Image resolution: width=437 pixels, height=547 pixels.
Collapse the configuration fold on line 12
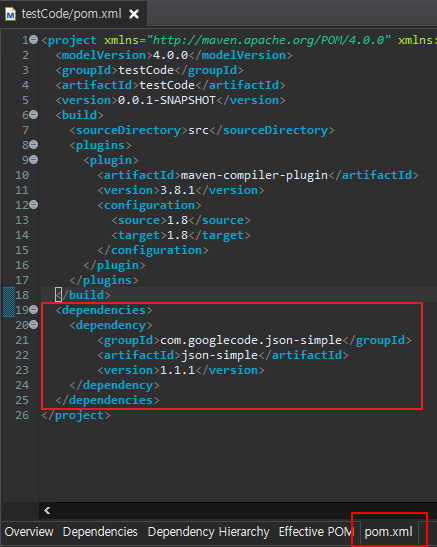pos(33,204)
